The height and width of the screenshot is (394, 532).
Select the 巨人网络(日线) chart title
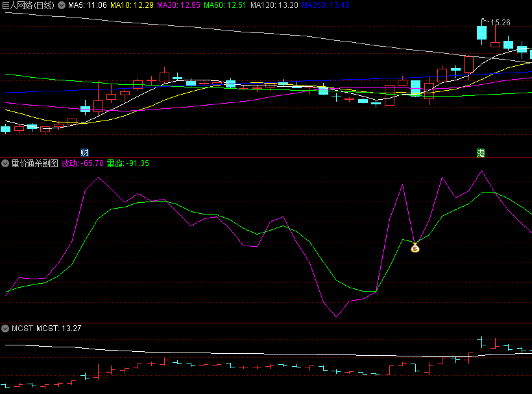(x=28, y=5)
